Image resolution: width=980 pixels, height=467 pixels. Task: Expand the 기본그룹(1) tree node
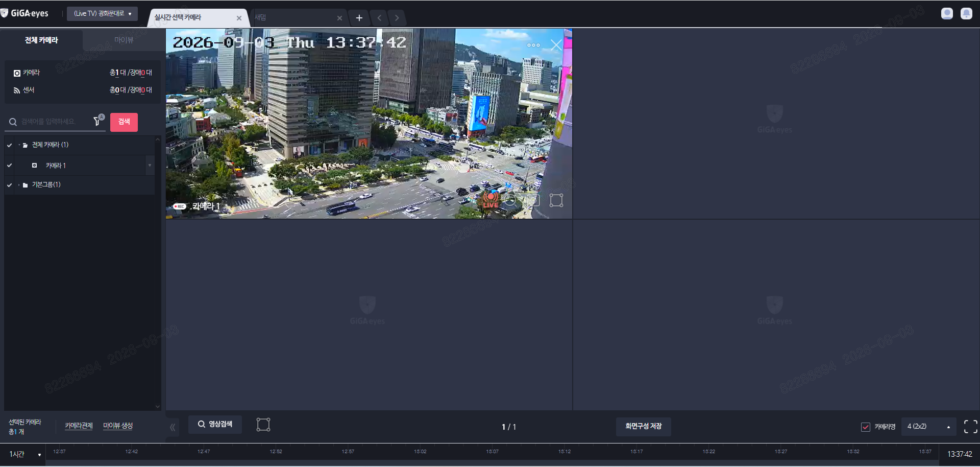click(x=19, y=185)
